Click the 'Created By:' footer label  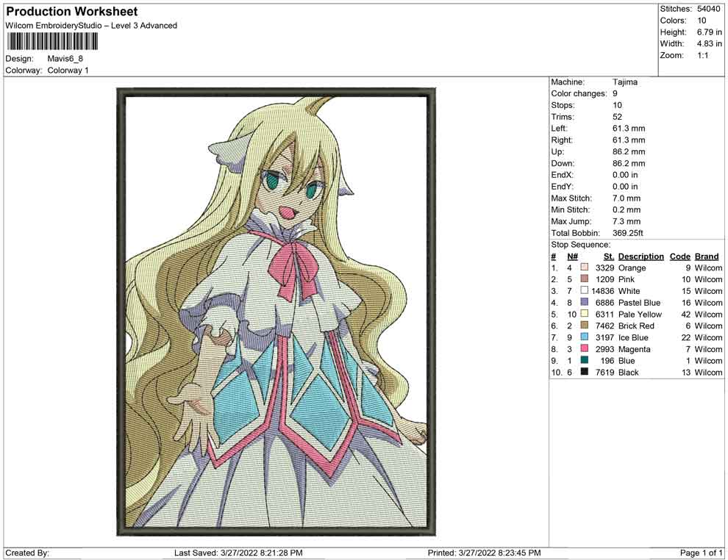(27, 553)
